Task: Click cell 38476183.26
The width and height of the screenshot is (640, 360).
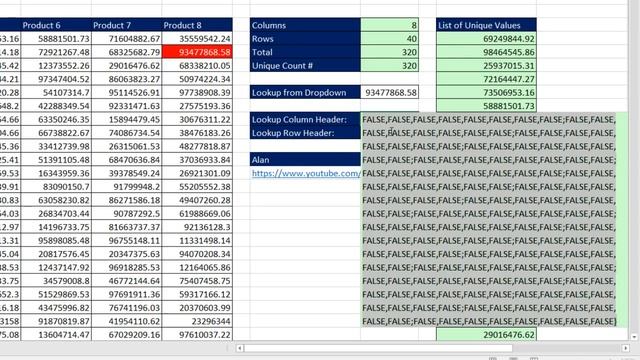Action: click(x=197, y=133)
